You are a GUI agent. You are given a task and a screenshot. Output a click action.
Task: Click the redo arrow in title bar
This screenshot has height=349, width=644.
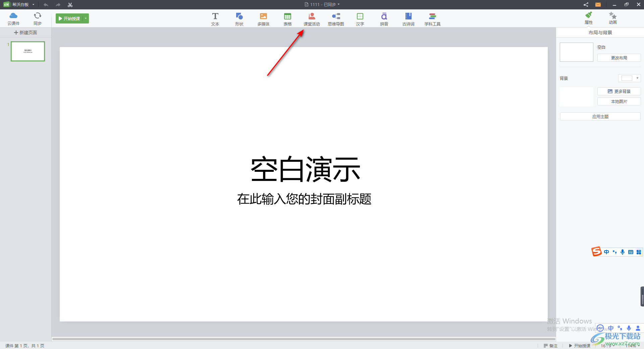[x=58, y=5]
